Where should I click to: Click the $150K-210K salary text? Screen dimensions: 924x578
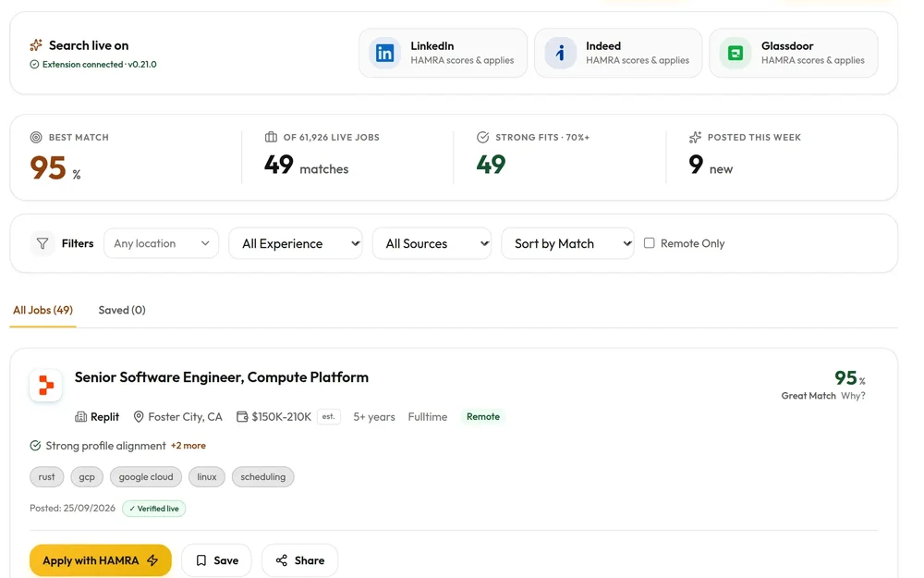[281, 417]
